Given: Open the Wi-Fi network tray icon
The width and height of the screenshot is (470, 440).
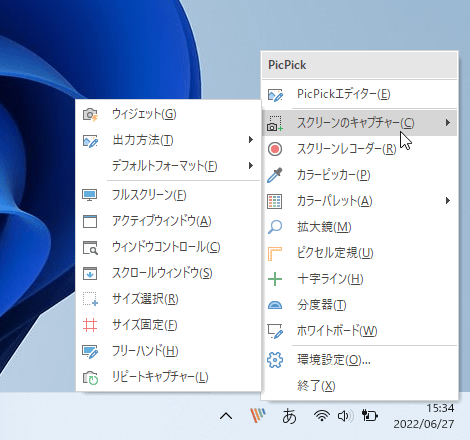Looking at the screenshot, I should pyautogui.click(x=322, y=416).
